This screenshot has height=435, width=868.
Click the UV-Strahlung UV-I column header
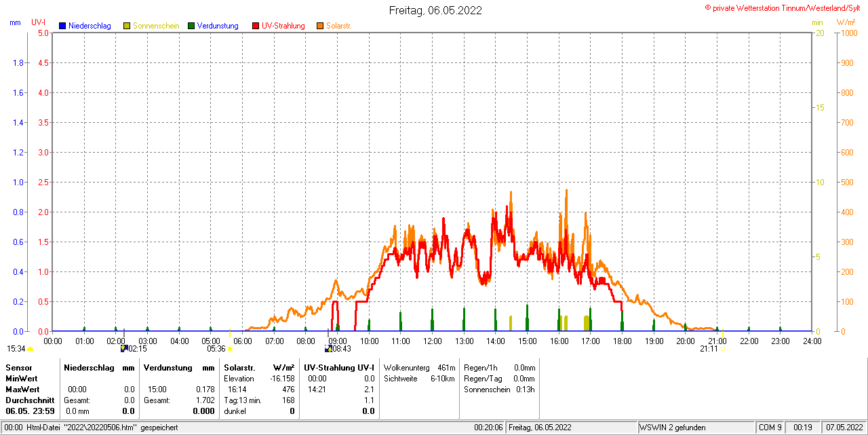339,368
